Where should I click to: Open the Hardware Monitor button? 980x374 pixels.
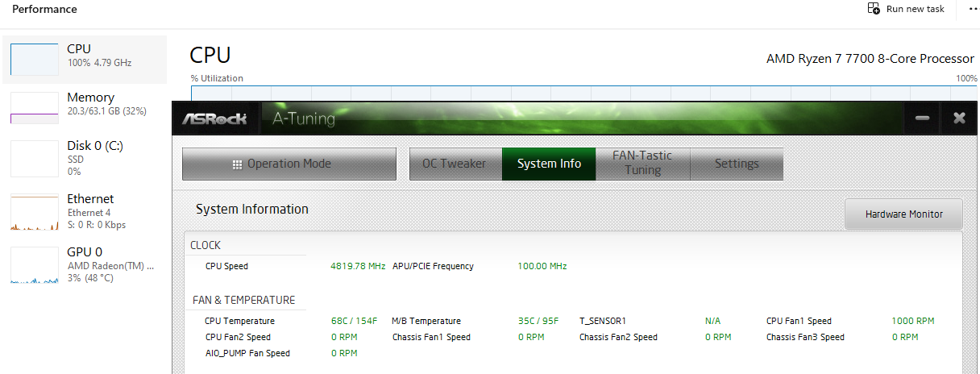(x=903, y=214)
